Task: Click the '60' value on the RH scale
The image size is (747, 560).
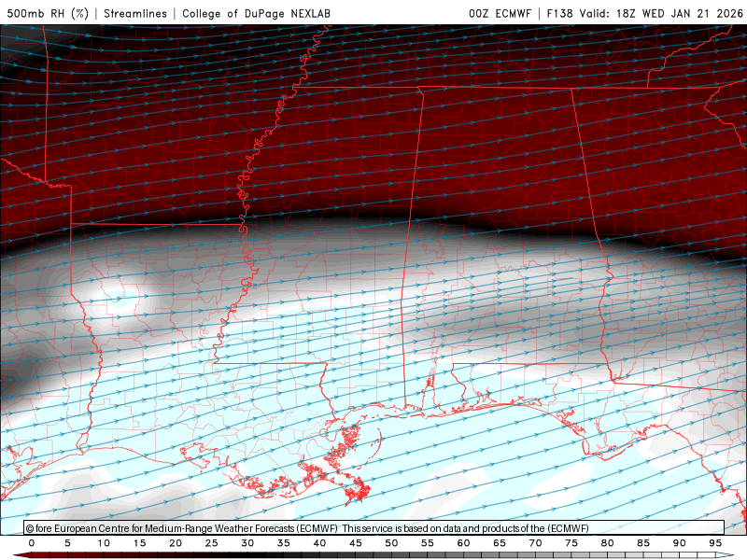Action: pyautogui.click(x=463, y=543)
